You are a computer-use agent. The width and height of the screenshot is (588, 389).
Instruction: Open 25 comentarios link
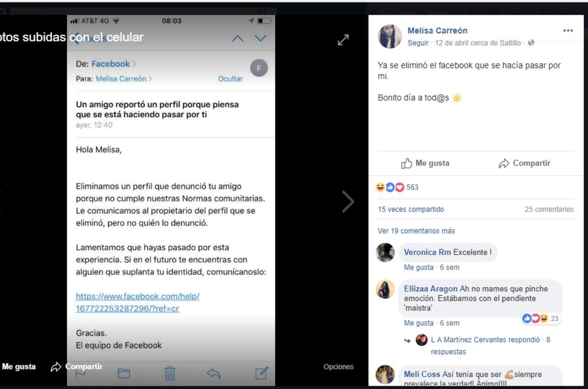click(x=549, y=209)
